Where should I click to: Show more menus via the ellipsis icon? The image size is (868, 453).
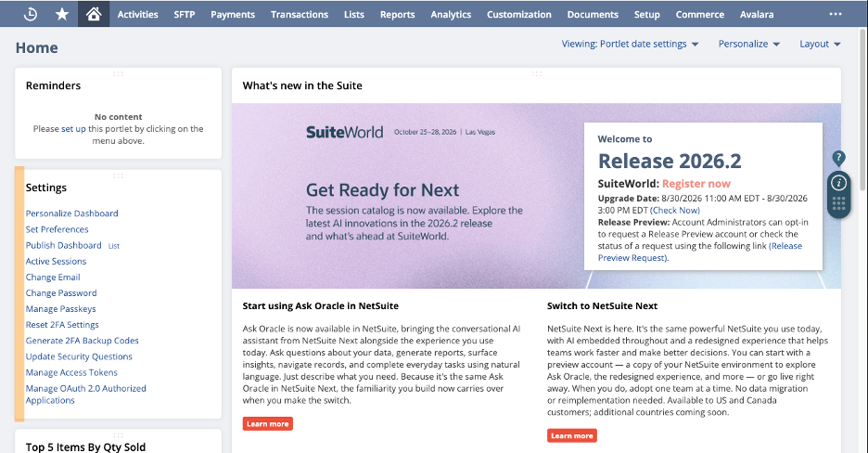836,15
